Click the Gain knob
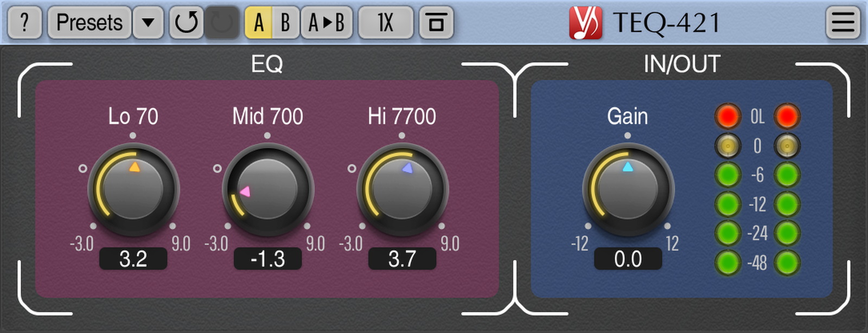Viewport: 868px width, 333px height. tap(628, 189)
